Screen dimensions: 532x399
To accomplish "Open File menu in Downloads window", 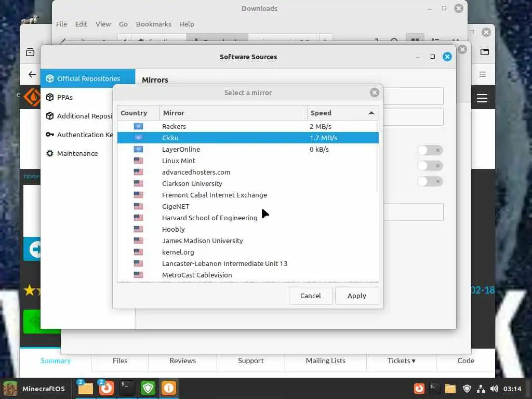I will pyautogui.click(x=61, y=24).
